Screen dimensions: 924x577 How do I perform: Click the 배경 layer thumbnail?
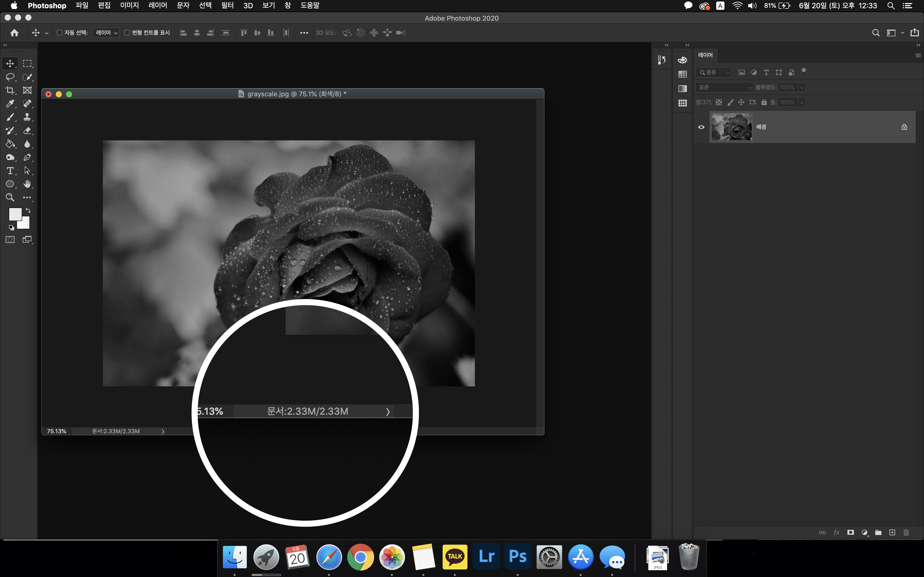731,127
